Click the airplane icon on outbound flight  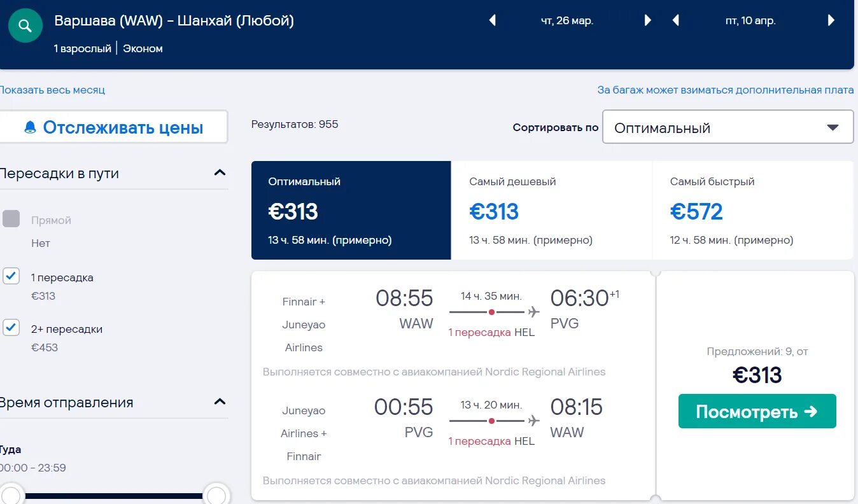533,312
